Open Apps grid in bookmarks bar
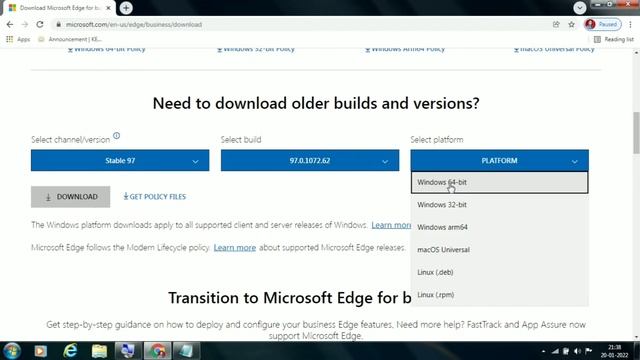The height and width of the screenshot is (360, 640). click(x=18, y=39)
